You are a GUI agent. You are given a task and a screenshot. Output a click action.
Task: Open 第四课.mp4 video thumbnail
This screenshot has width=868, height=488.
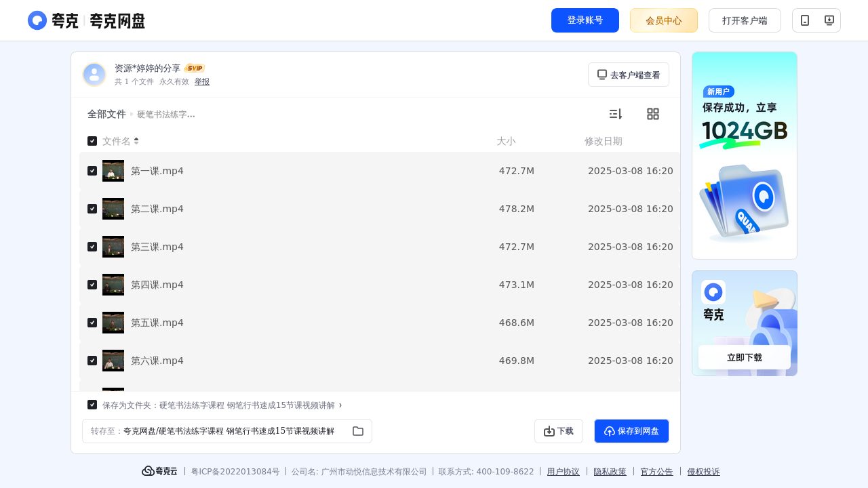(x=113, y=285)
